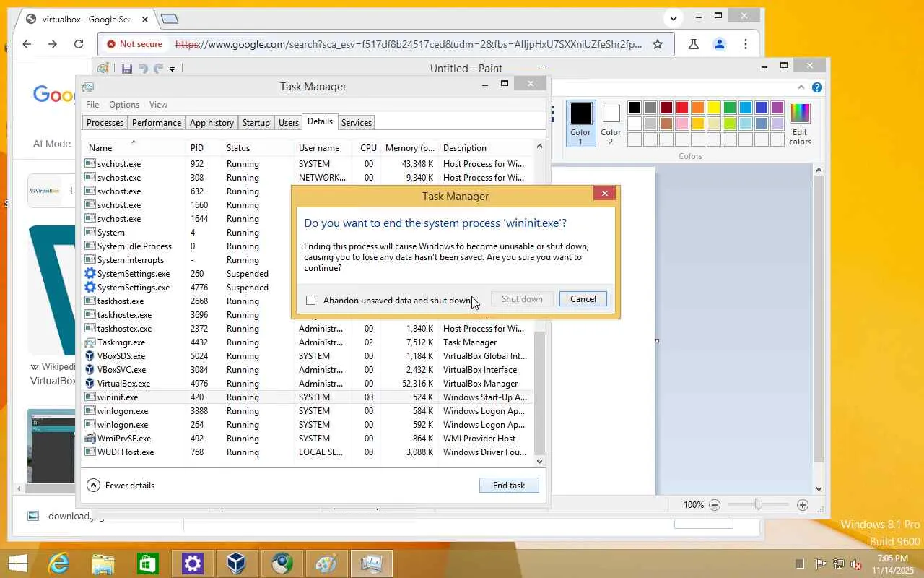Reload the Google search page
Viewport: 924px width, 578px height.
[79, 44]
